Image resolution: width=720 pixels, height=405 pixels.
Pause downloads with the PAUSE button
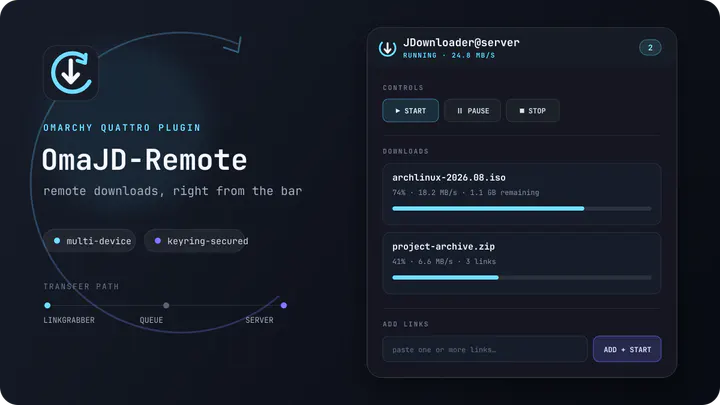coord(472,111)
